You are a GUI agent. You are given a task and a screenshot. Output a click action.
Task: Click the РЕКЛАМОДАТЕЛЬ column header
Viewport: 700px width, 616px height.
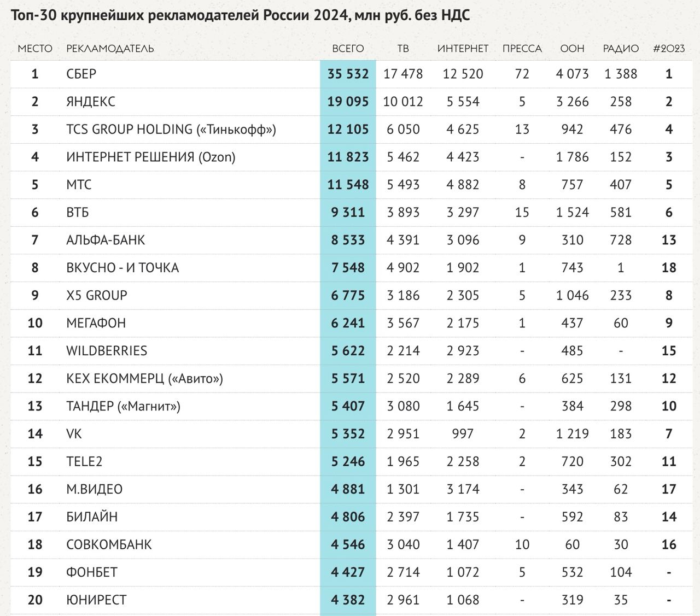(110, 49)
